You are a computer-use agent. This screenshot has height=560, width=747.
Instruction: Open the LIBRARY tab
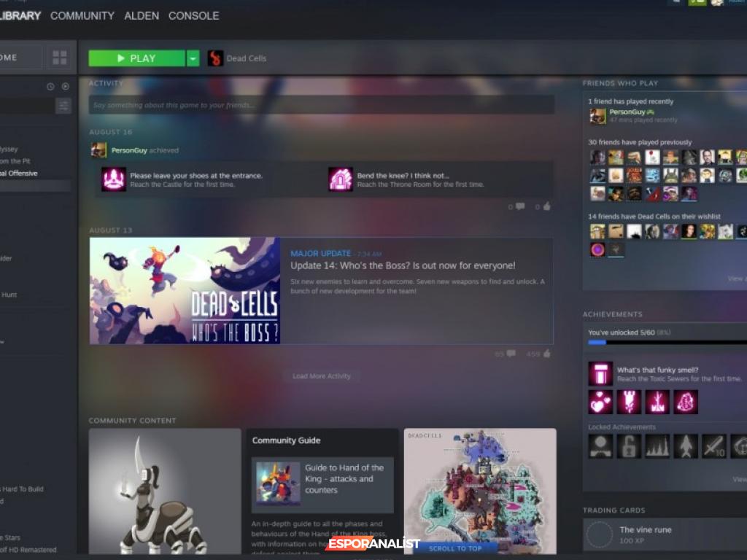point(20,16)
